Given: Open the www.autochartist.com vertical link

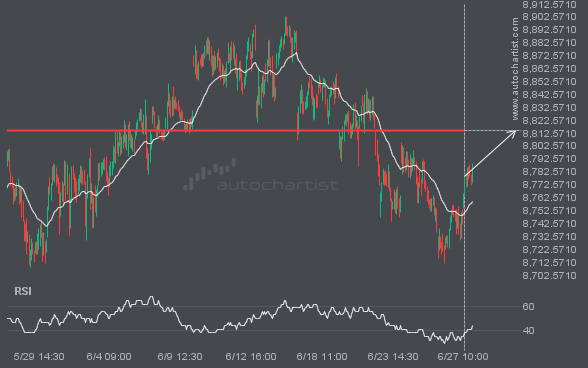Looking at the screenshot, I should [515, 69].
